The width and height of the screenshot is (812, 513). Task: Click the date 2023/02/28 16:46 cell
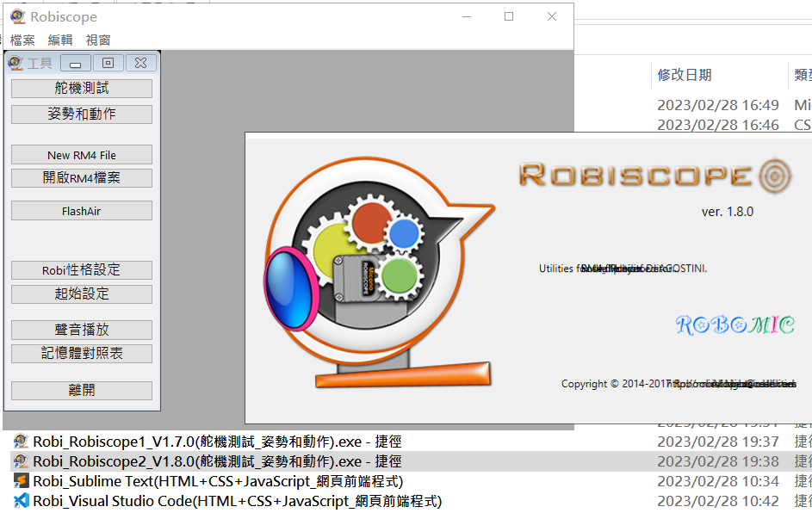pyautogui.click(x=718, y=125)
